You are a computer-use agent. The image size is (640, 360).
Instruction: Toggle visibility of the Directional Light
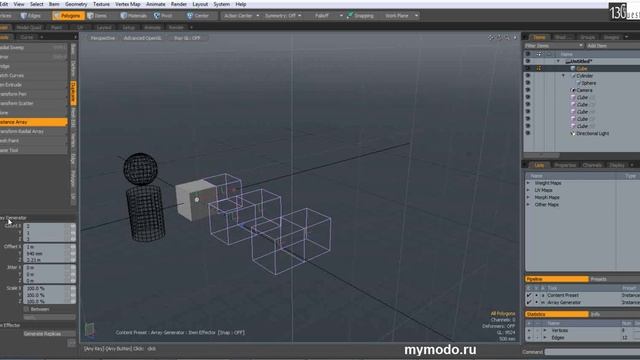[528, 133]
